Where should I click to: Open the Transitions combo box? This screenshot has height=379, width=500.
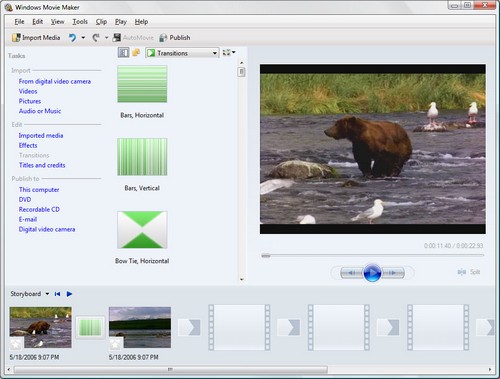point(182,53)
